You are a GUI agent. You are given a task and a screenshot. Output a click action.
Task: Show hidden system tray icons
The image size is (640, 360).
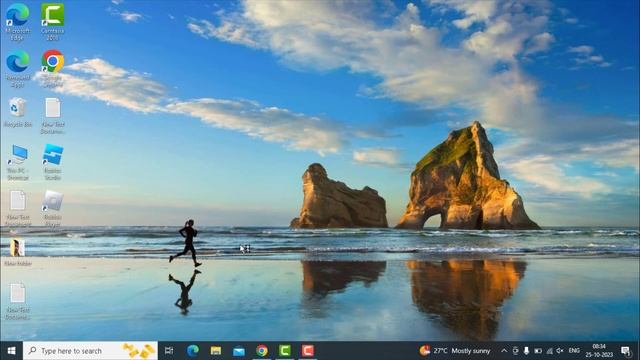coord(504,351)
